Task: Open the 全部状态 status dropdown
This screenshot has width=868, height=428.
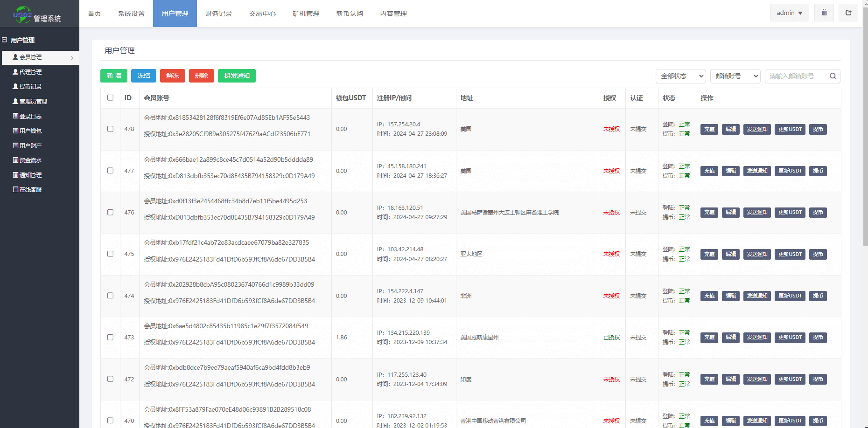Action: tap(681, 76)
